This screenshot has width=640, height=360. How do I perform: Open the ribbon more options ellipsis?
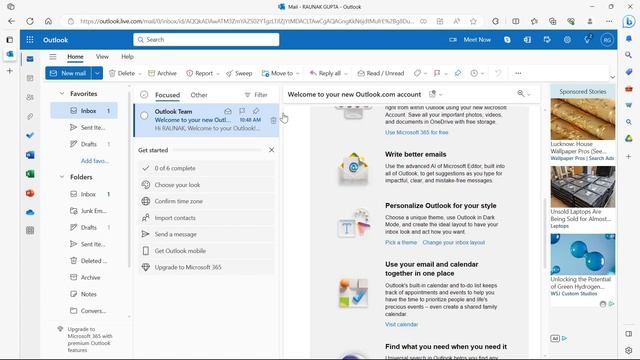pos(518,73)
